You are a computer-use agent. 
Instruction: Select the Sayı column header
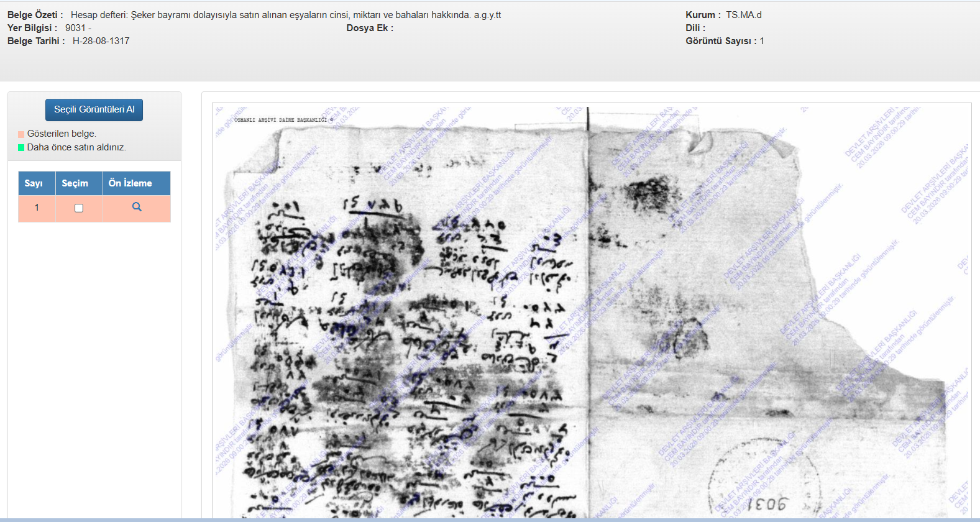(x=34, y=183)
